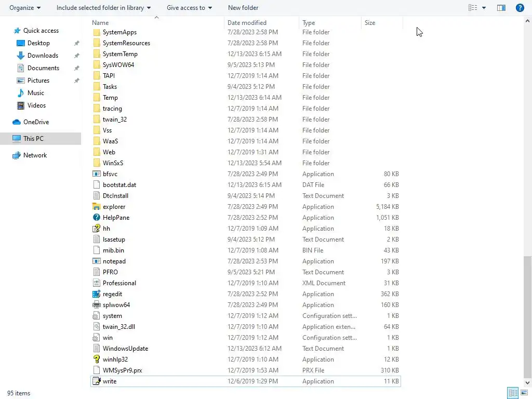
Task: Open the Organize dropdown menu
Action: coord(25,7)
